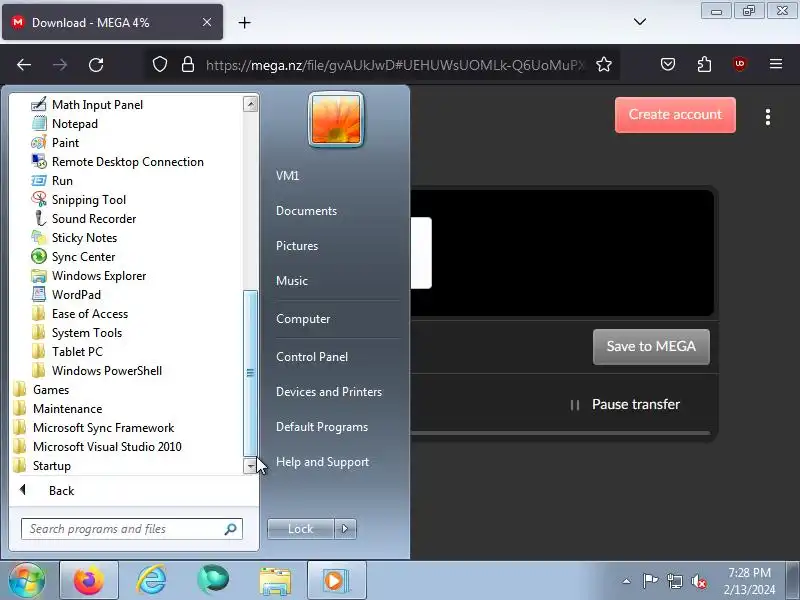800x600 pixels.
Task: Close the MEGA download tab
Action: [207, 22]
